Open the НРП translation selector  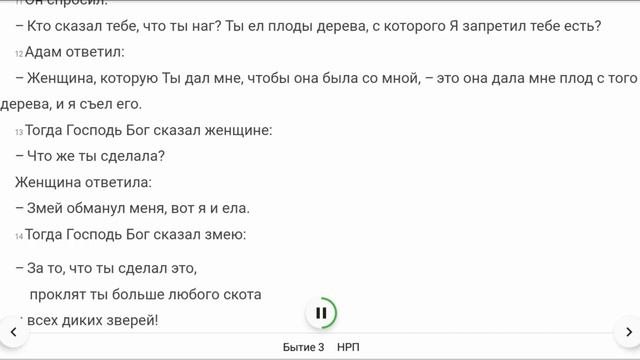coord(348,347)
